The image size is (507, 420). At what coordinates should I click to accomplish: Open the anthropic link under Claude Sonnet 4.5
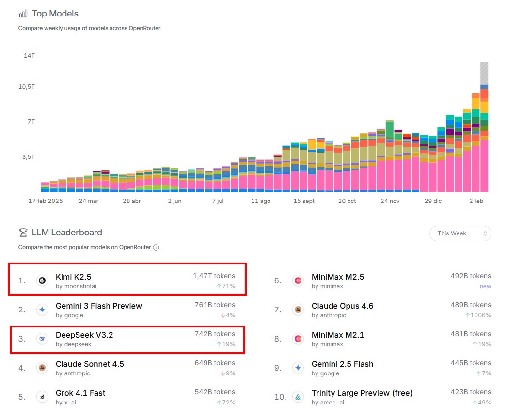click(x=77, y=373)
